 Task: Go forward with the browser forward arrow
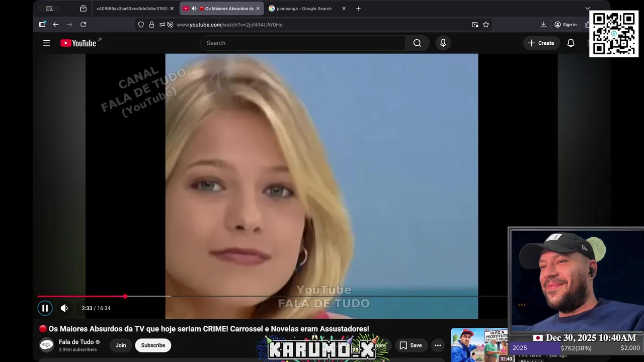[69, 25]
